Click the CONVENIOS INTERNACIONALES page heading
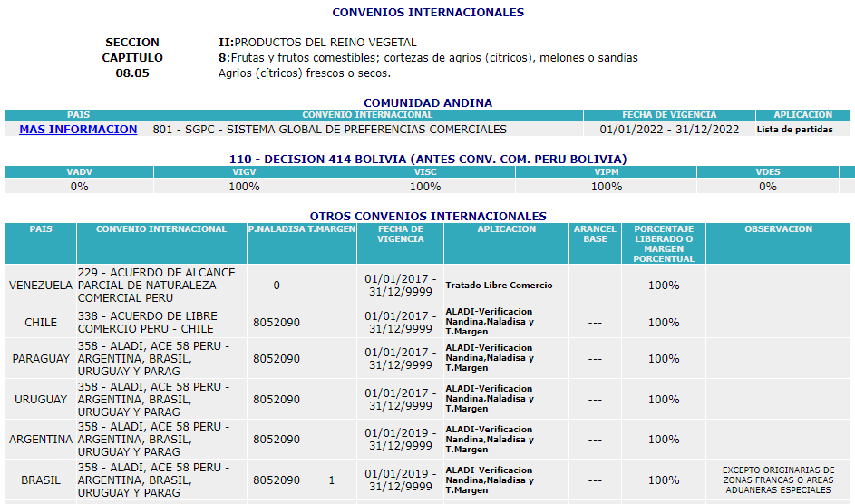 click(x=428, y=13)
